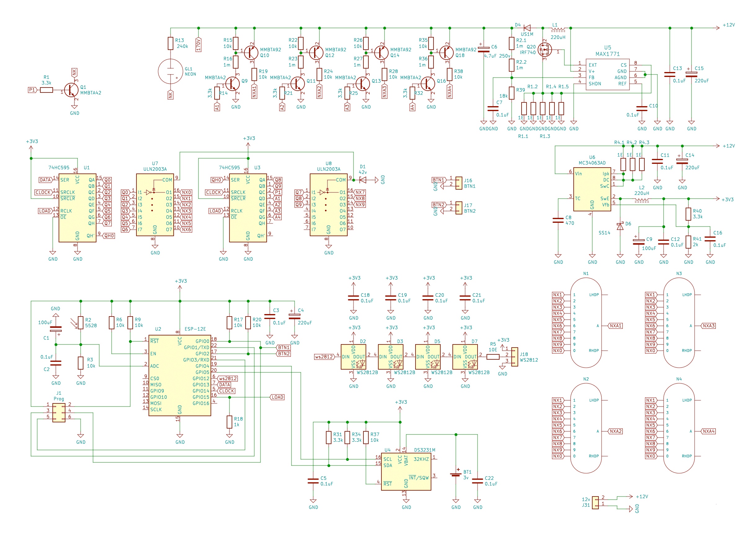Screen dimensions: 756x544
Task: Click the P1 net label
Action: pos(32,90)
